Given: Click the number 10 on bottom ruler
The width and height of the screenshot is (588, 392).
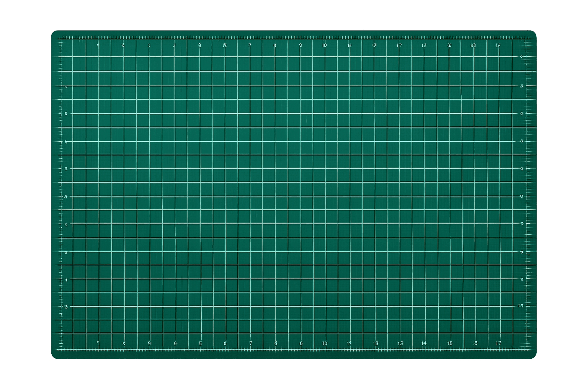Looking at the screenshot, I should (325, 343).
